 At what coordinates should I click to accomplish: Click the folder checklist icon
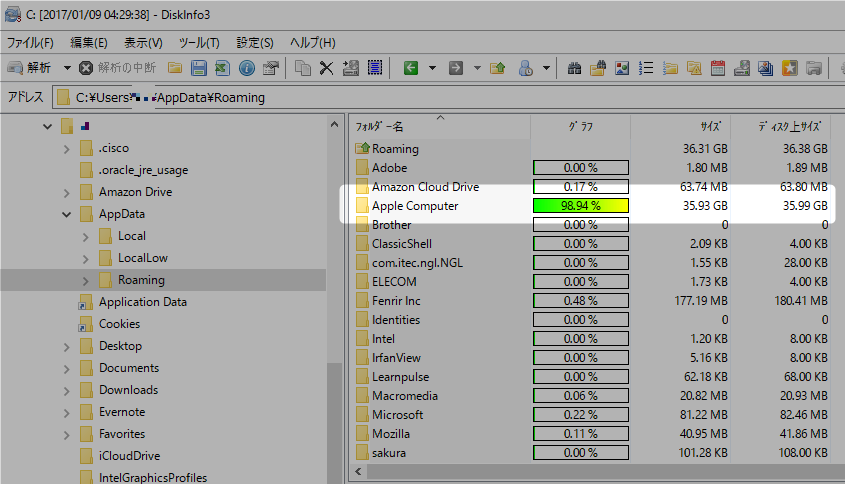pos(670,68)
